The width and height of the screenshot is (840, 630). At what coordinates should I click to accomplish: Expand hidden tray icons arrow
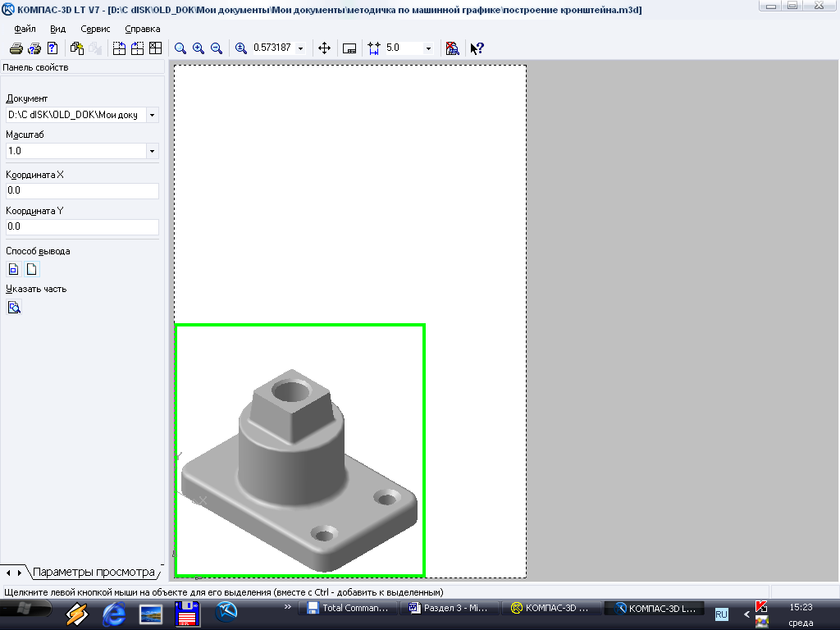click(x=746, y=614)
